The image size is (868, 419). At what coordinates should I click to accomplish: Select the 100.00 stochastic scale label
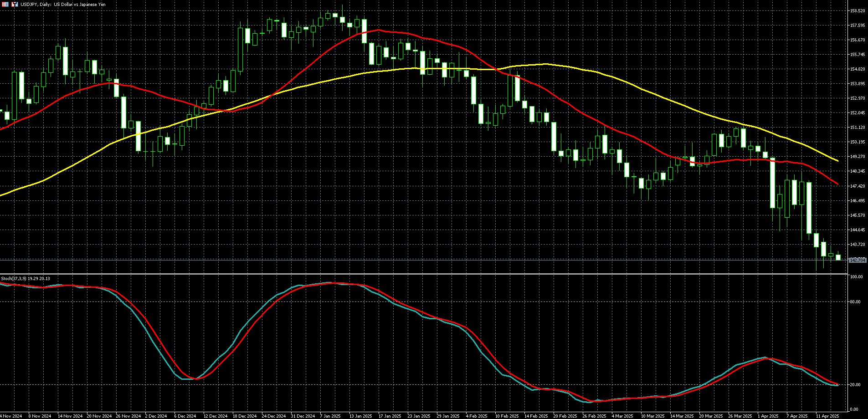856,277
